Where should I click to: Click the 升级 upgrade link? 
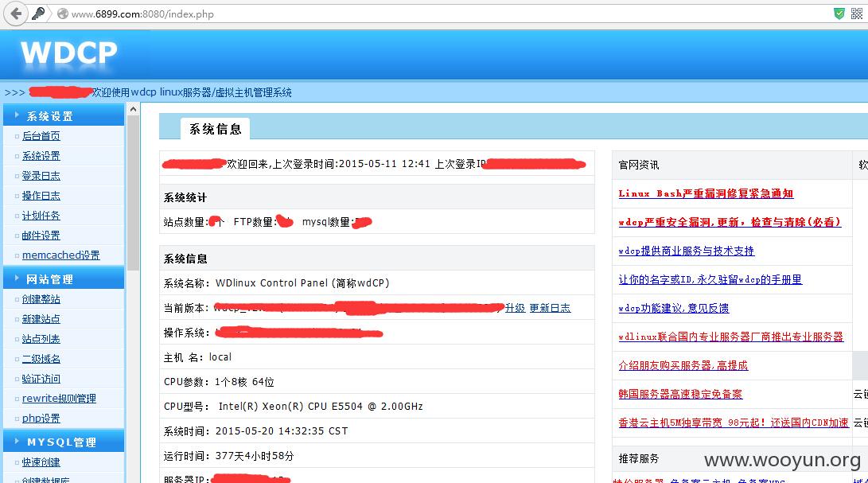tap(515, 308)
